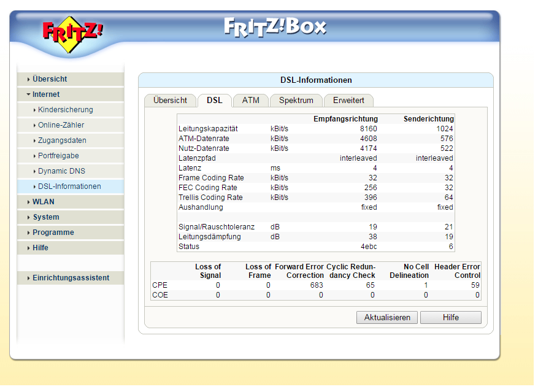Click the No Cell Delineation header
This screenshot has height=392, width=538.
point(409,271)
